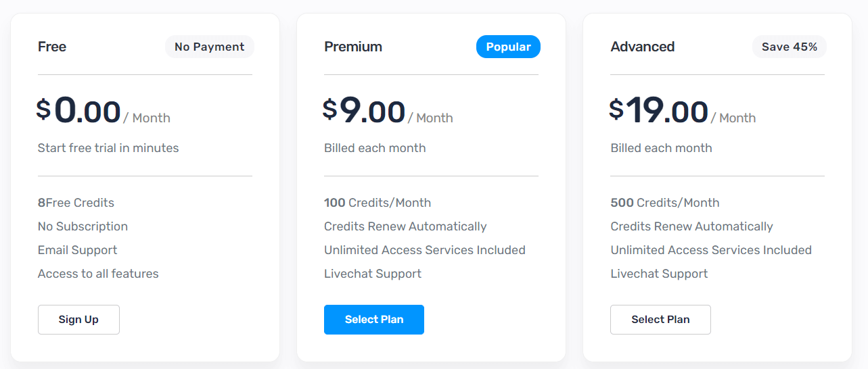Click Billed each month under Advanced
Screen dimensions: 868x369
pos(661,148)
